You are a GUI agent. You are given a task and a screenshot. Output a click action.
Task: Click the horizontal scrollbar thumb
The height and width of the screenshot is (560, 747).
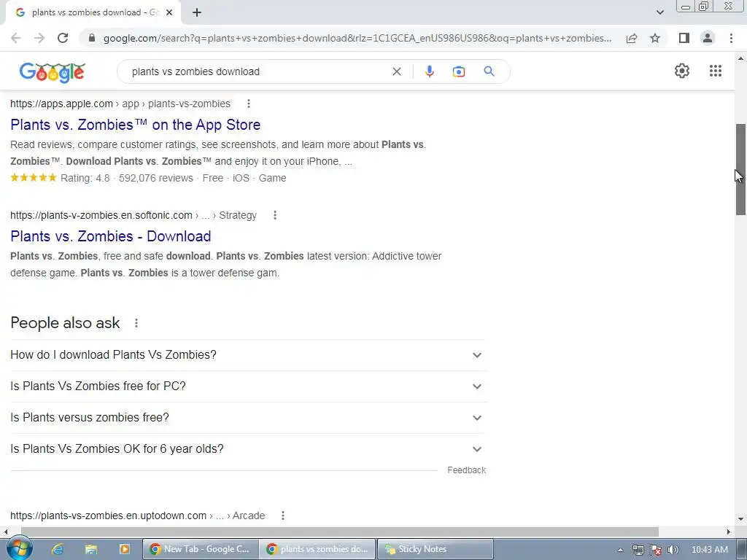tap(340, 532)
